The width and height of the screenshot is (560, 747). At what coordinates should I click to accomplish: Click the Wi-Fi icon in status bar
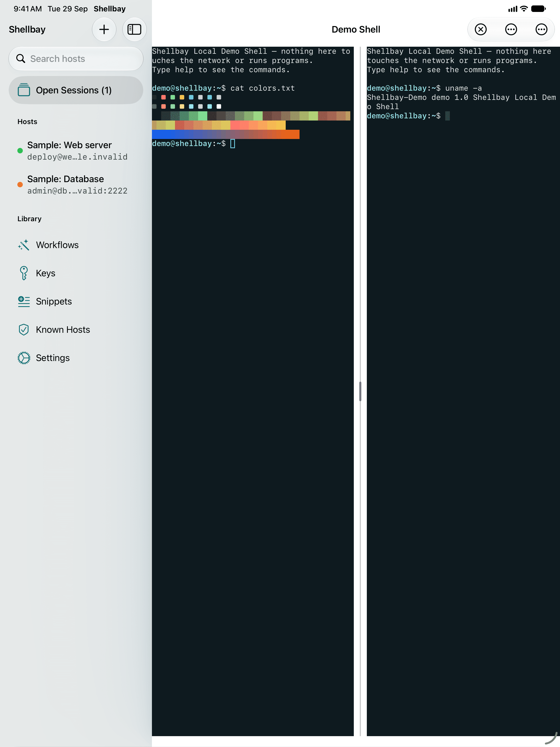coord(524,9)
